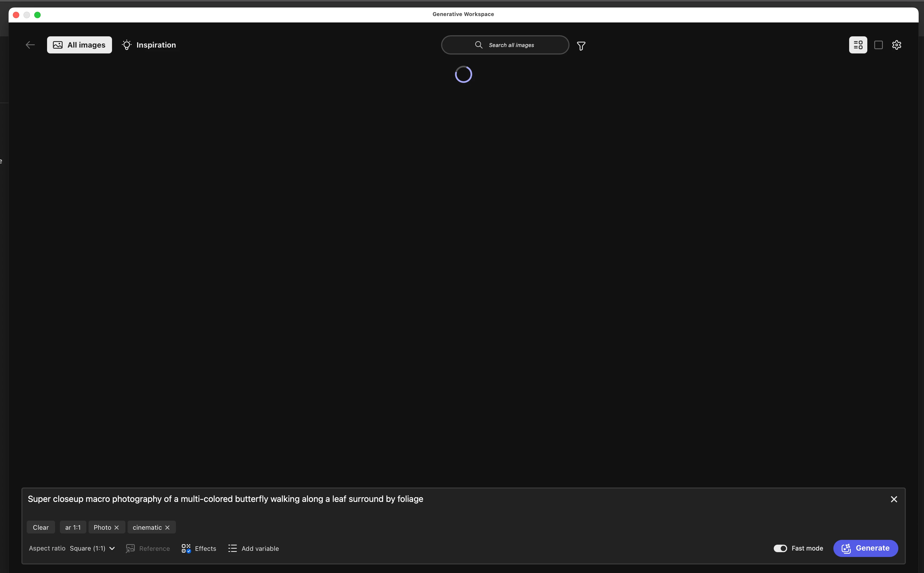Image resolution: width=924 pixels, height=573 pixels.
Task: Click the aspect ratio chevron arrow
Action: [112, 548]
